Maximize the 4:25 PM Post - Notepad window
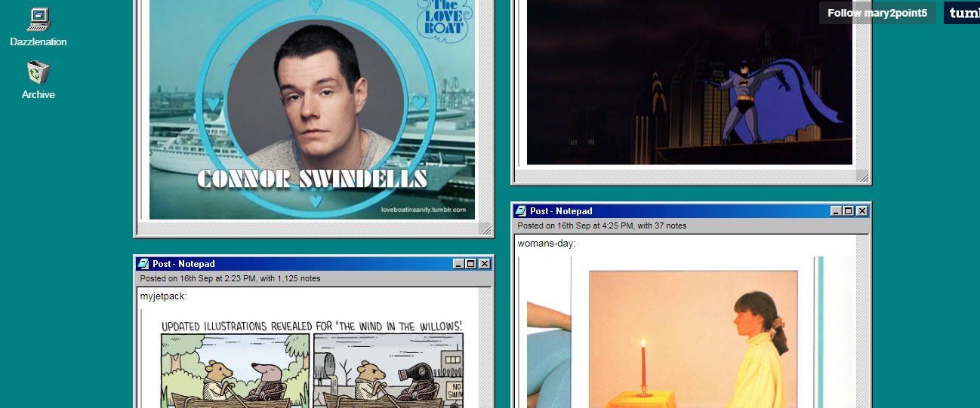 (x=849, y=211)
